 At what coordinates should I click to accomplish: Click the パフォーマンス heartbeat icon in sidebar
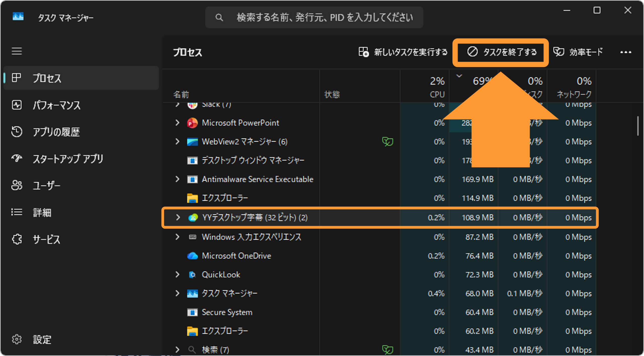(x=17, y=105)
